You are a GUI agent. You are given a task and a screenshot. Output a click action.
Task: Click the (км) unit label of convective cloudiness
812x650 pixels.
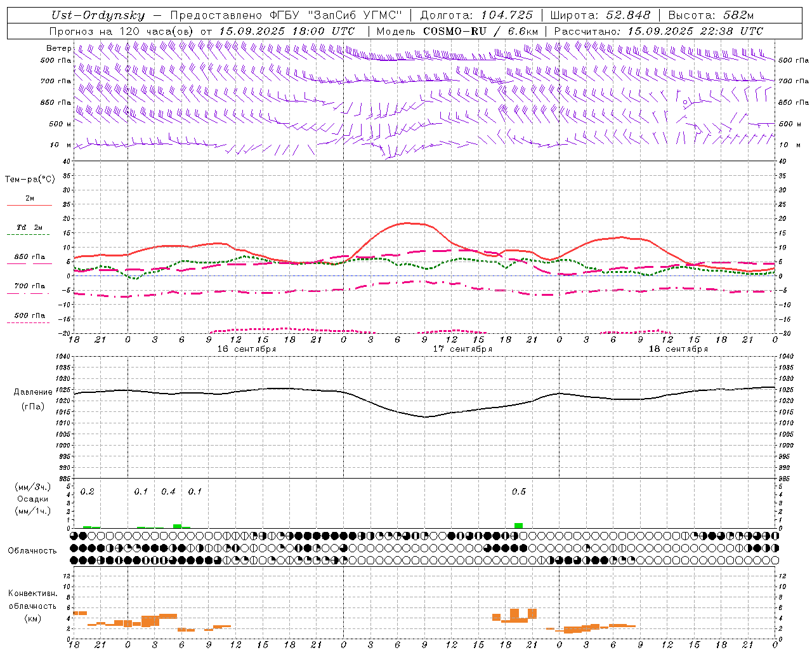pos(32,618)
